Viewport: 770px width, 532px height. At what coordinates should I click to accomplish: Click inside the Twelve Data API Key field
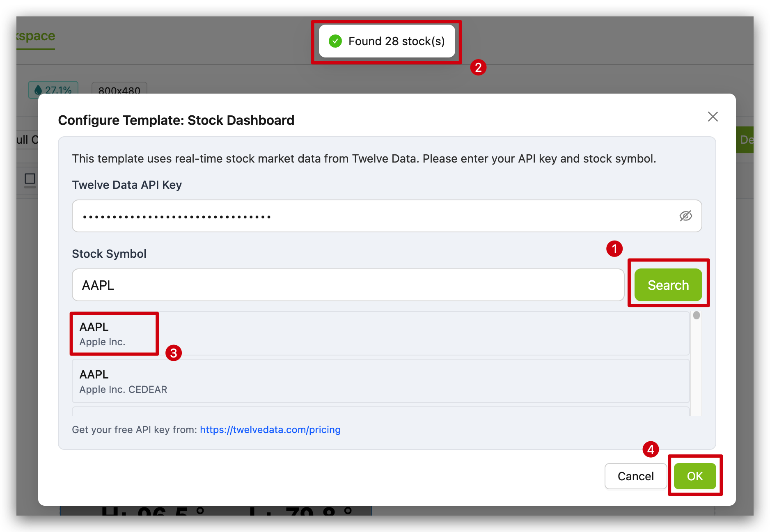click(387, 216)
